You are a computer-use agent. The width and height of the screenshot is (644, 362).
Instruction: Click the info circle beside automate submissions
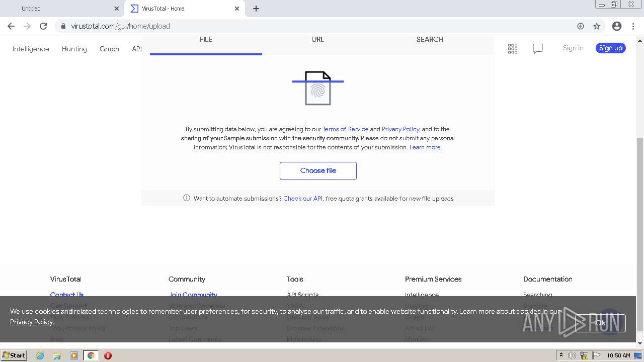(x=187, y=198)
